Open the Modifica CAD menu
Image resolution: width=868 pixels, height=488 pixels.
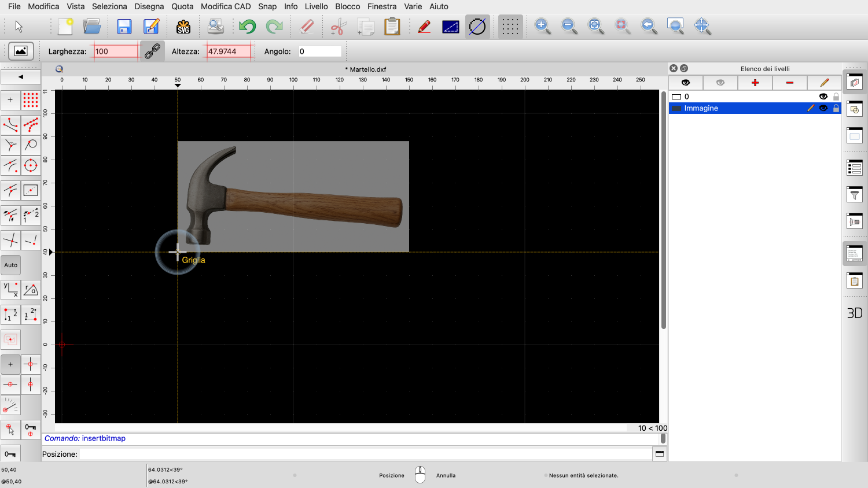point(226,6)
